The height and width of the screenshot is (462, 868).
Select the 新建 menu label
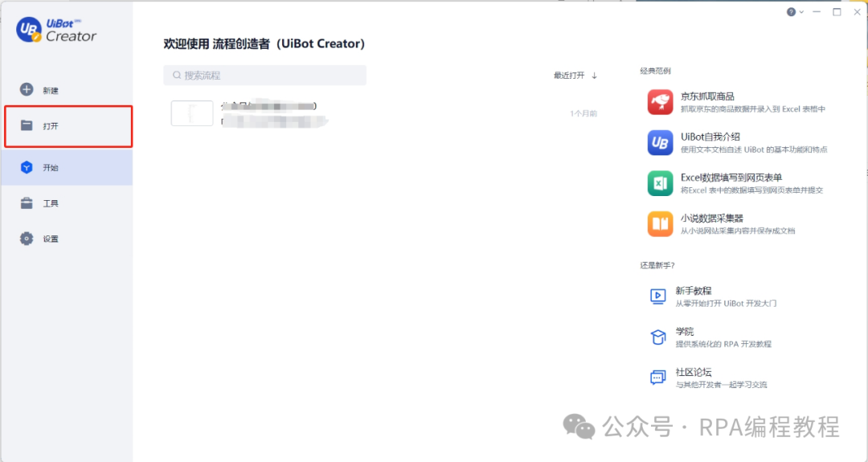[x=51, y=90]
